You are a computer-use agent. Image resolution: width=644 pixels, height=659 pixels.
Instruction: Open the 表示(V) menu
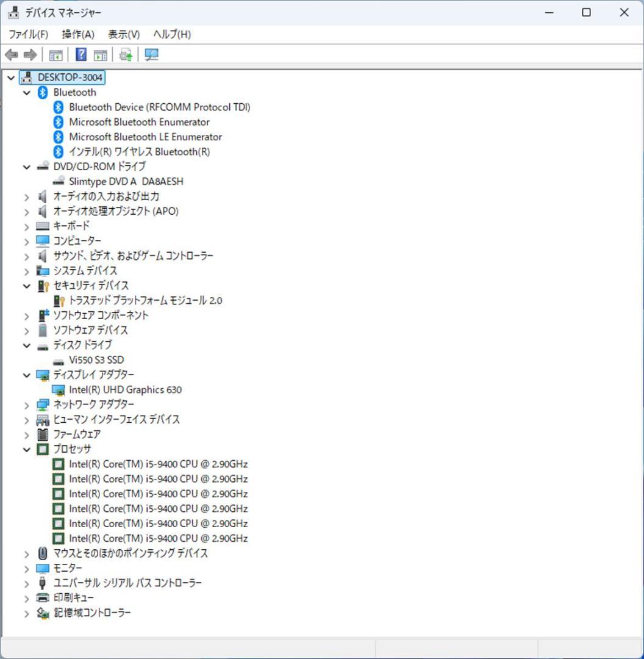click(124, 34)
